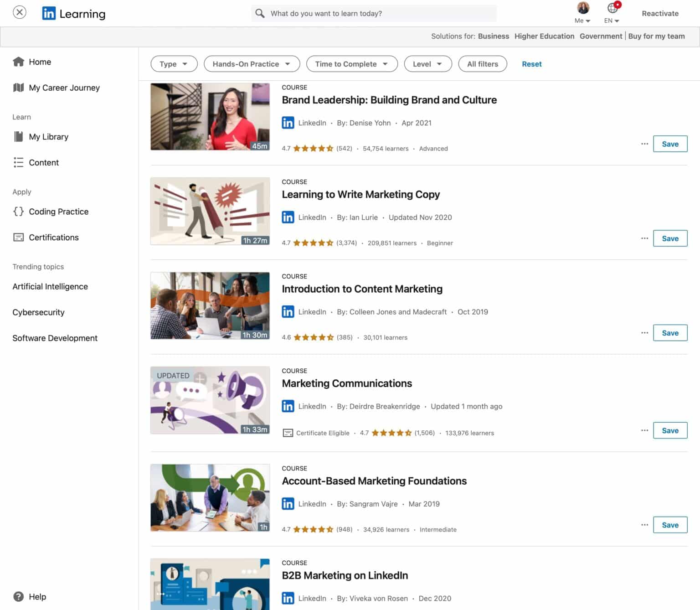Image resolution: width=700 pixels, height=610 pixels.
Task: Click the search magnifier icon
Action: click(260, 13)
